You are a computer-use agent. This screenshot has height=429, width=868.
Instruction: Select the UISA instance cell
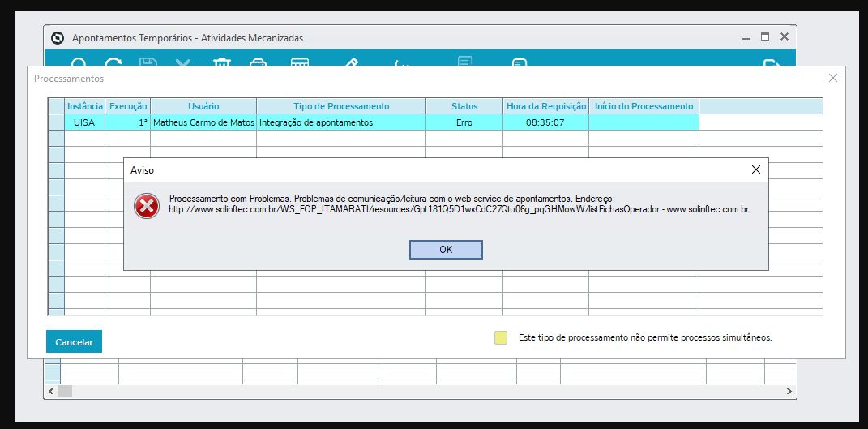(85, 122)
